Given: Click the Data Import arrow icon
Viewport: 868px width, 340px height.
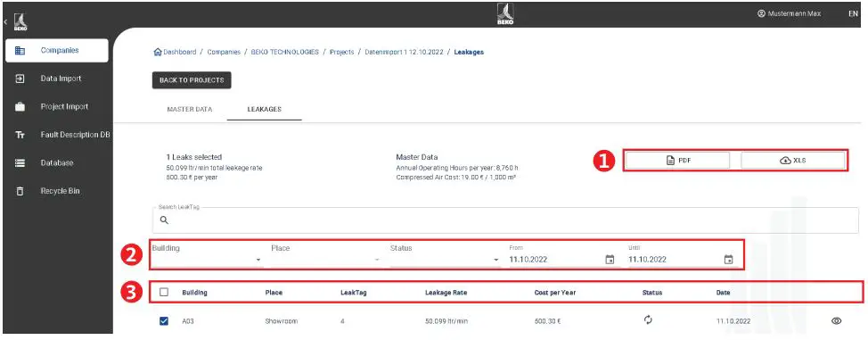Looking at the screenshot, I should [20, 79].
